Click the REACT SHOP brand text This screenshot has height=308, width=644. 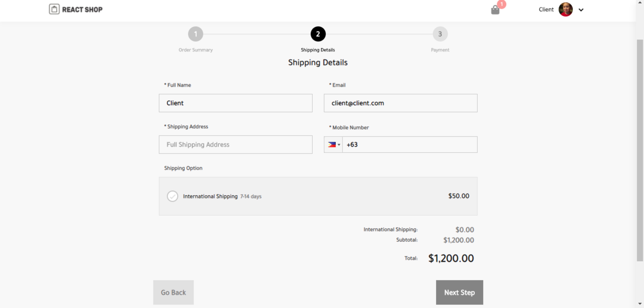pos(82,10)
